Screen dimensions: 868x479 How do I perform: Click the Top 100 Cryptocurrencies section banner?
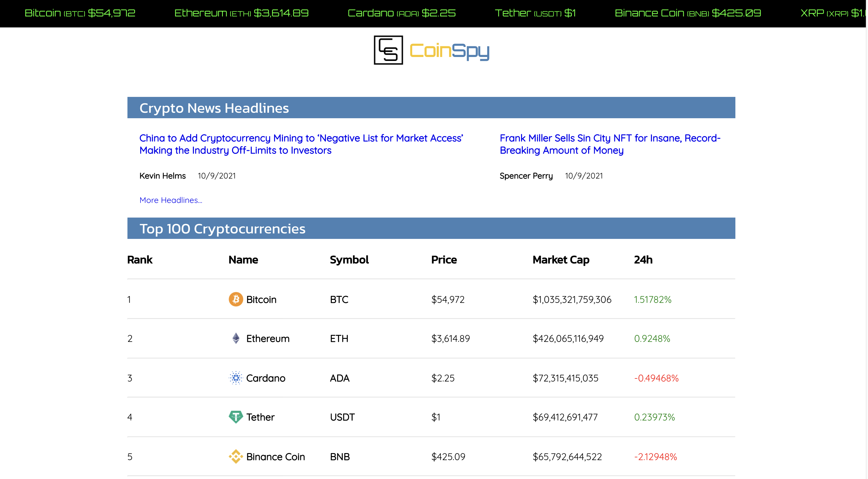pos(431,229)
